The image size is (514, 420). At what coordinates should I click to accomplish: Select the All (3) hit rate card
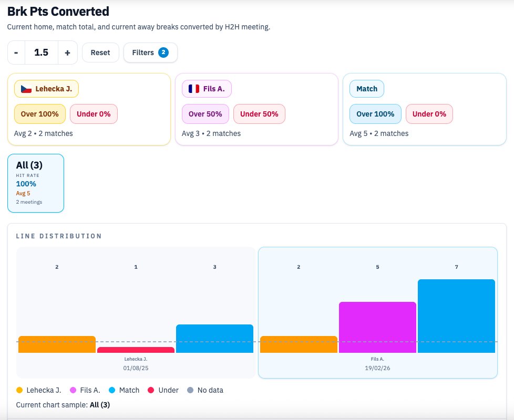35,183
